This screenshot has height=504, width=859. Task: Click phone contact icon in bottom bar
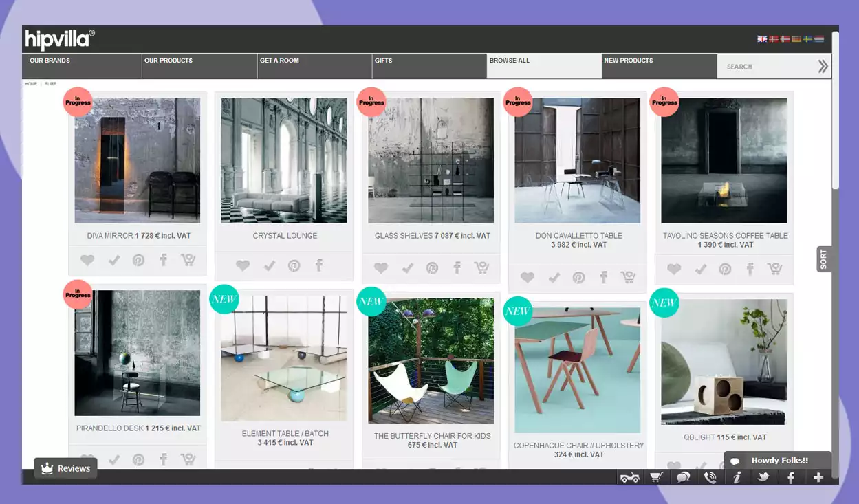click(x=710, y=477)
